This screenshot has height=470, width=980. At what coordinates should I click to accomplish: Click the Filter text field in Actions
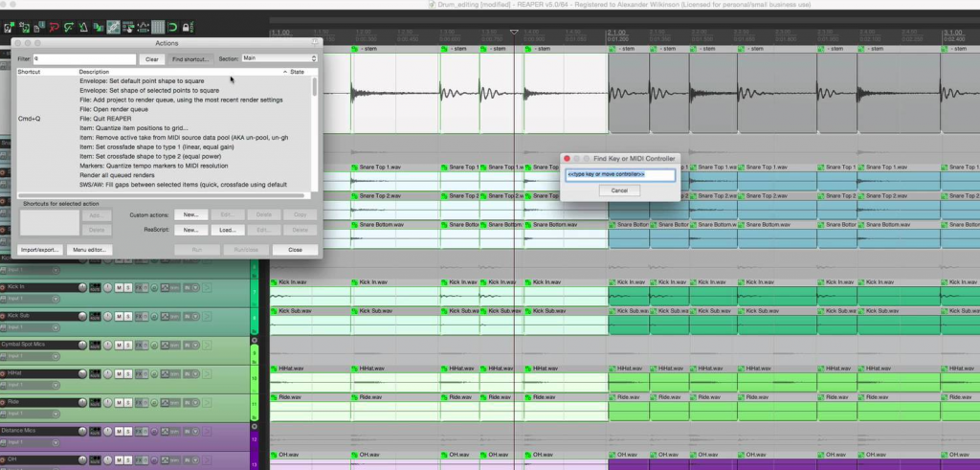click(x=84, y=58)
